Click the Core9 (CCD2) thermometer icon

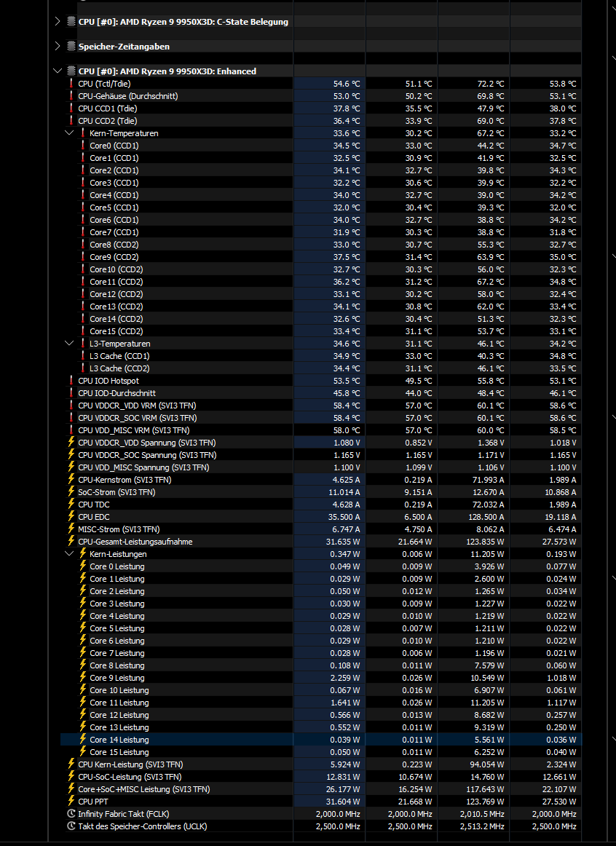[x=82, y=257]
